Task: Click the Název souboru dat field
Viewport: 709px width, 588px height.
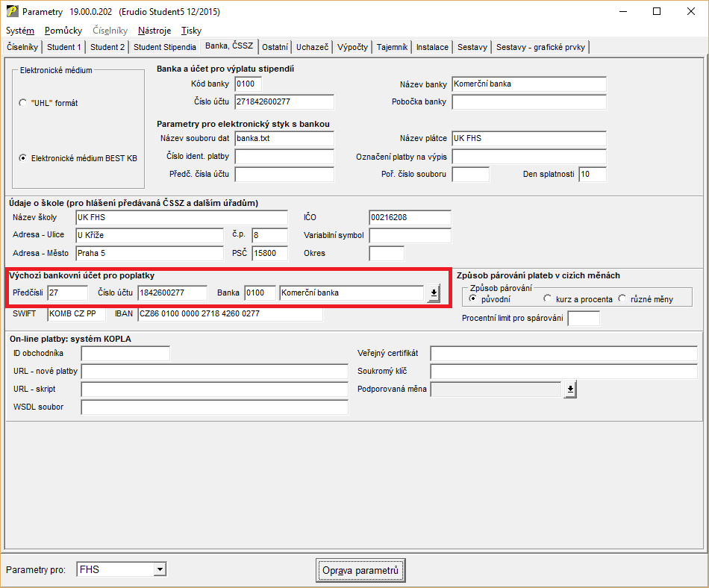Action: (284, 139)
